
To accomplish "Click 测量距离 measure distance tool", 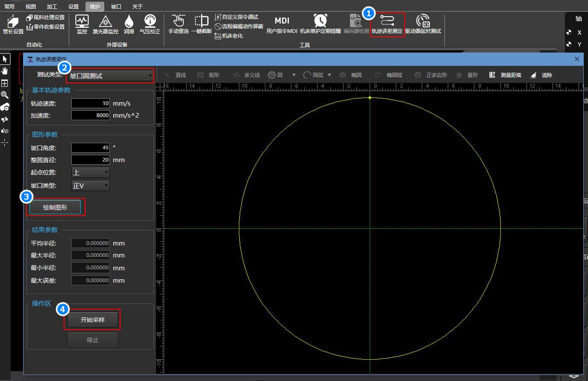I will 506,75.
